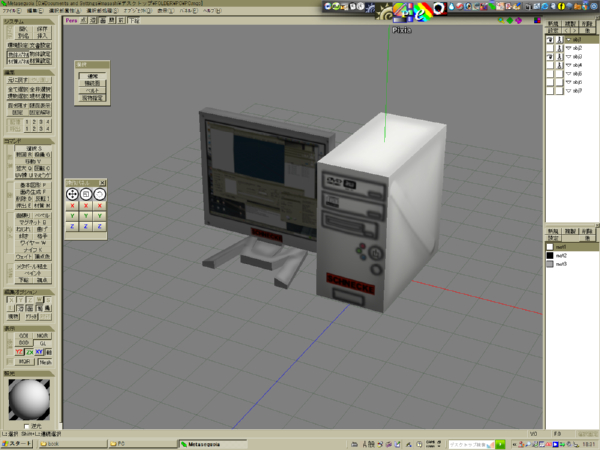Toggle visibility eye of obj3

coord(550,56)
